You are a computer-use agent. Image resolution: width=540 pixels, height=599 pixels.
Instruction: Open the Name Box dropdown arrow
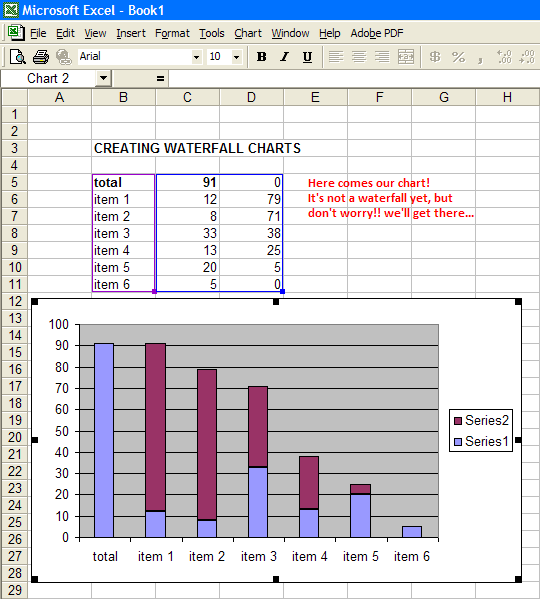coord(103,79)
